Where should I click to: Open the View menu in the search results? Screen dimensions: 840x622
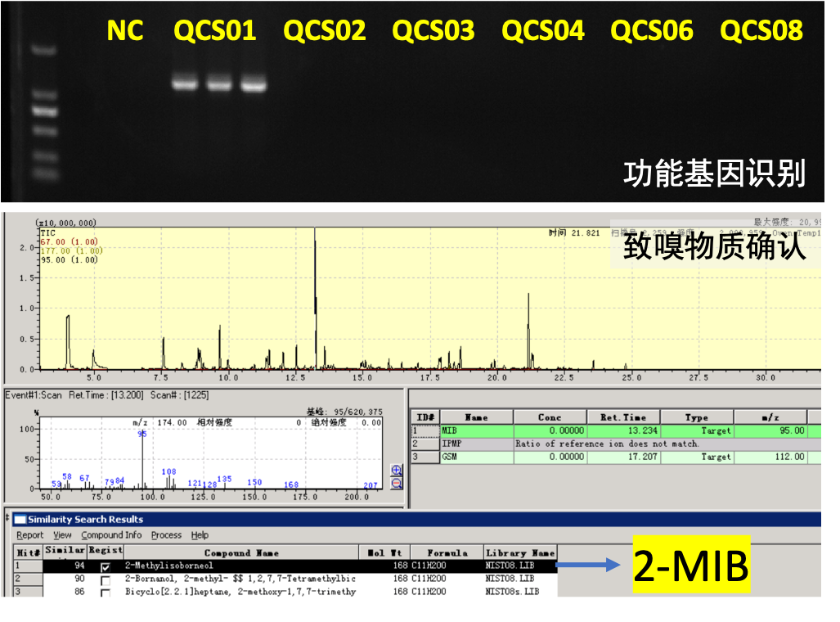[x=62, y=535]
